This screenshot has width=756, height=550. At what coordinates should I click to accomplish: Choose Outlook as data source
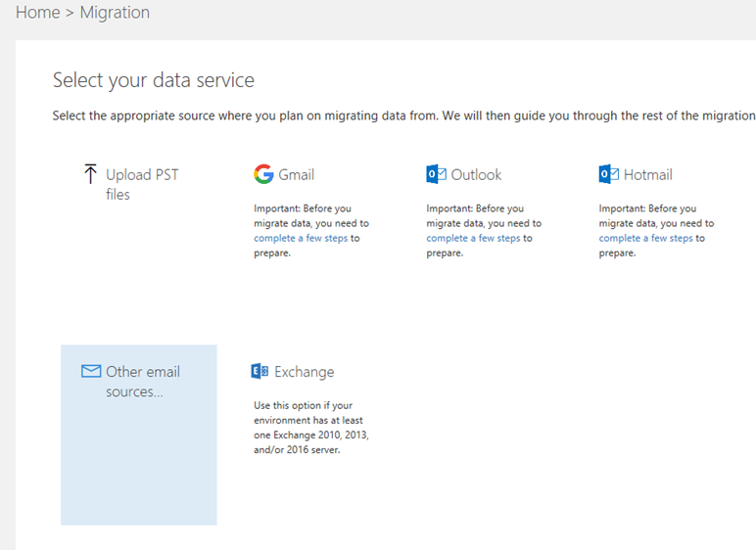(476, 174)
